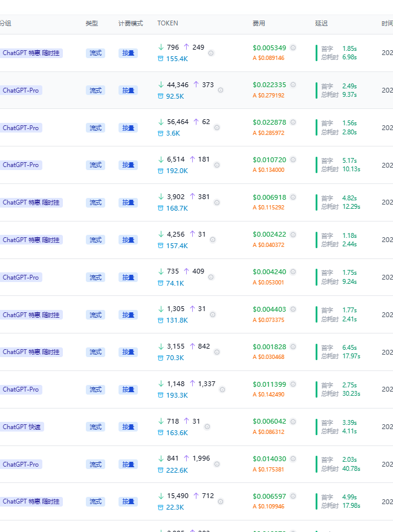Click 按量 tag in the $0.001828 row

[x=128, y=352]
